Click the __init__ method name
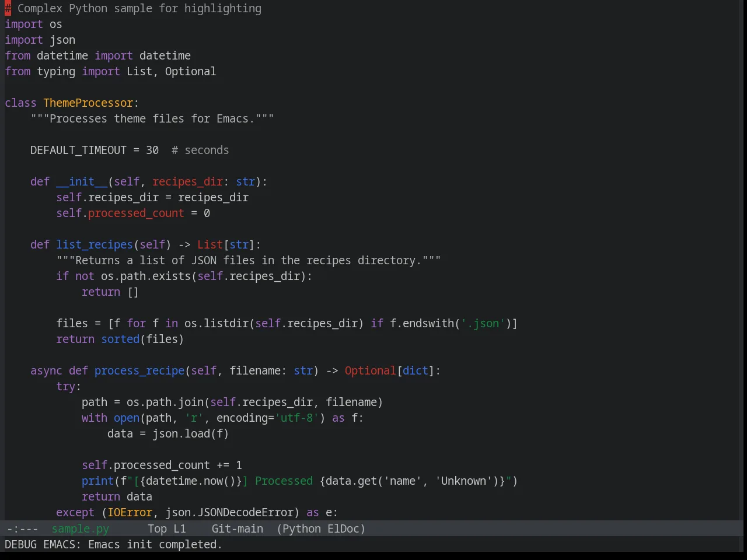The height and width of the screenshot is (560, 747). [x=82, y=182]
